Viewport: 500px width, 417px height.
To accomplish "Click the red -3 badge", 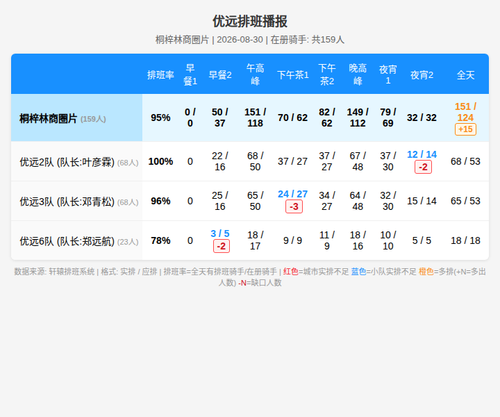I will 294,207.
